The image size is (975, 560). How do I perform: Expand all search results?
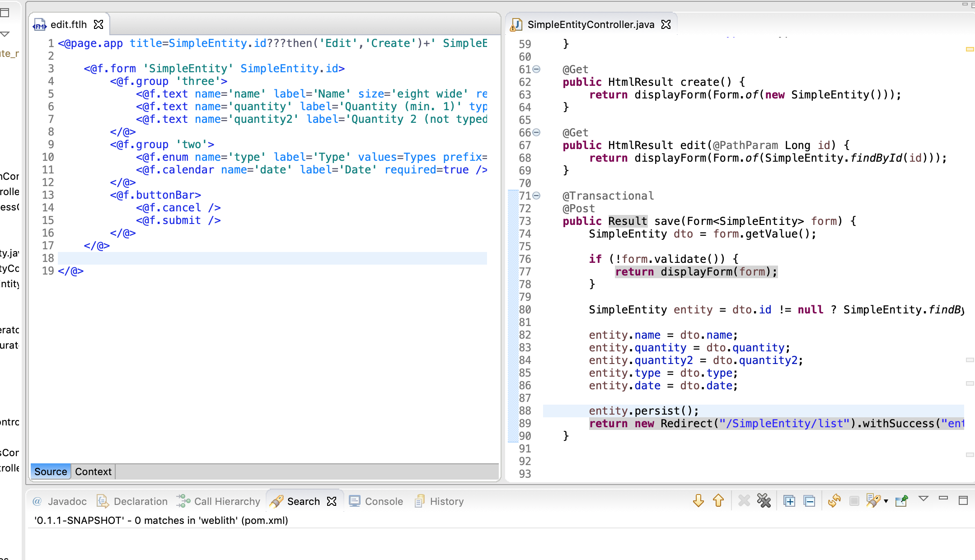789,501
